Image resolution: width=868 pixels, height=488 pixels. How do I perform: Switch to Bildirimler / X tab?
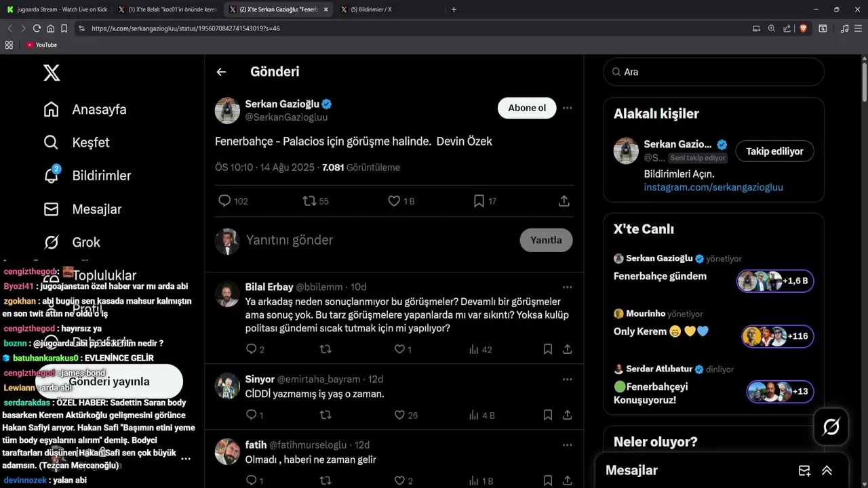390,9
